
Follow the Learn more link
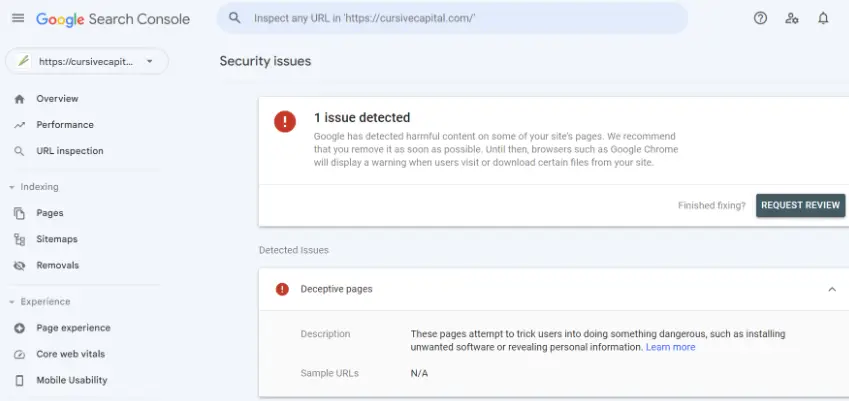670,347
